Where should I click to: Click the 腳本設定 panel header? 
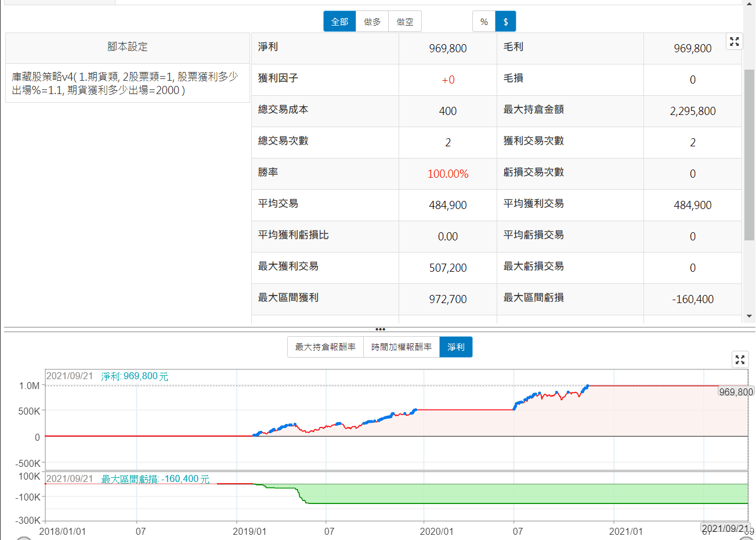pos(128,47)
